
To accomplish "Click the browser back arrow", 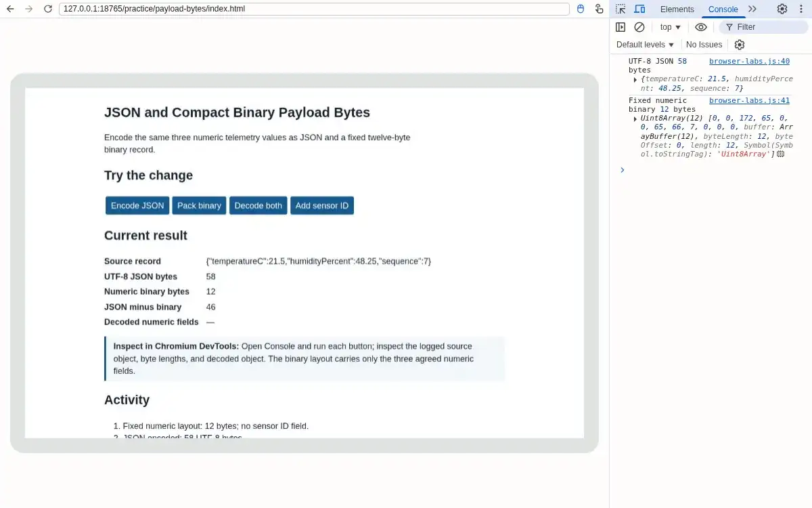I will [10, 9].
